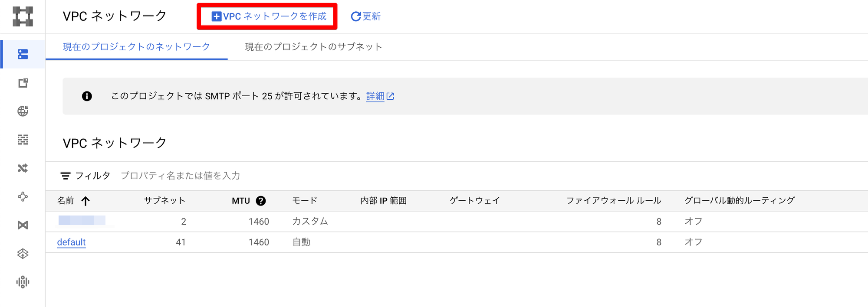Viewport: 868px width, 307px height.
Task: Open the packet mirroring waveform icon
Action: tap(23, 282)
